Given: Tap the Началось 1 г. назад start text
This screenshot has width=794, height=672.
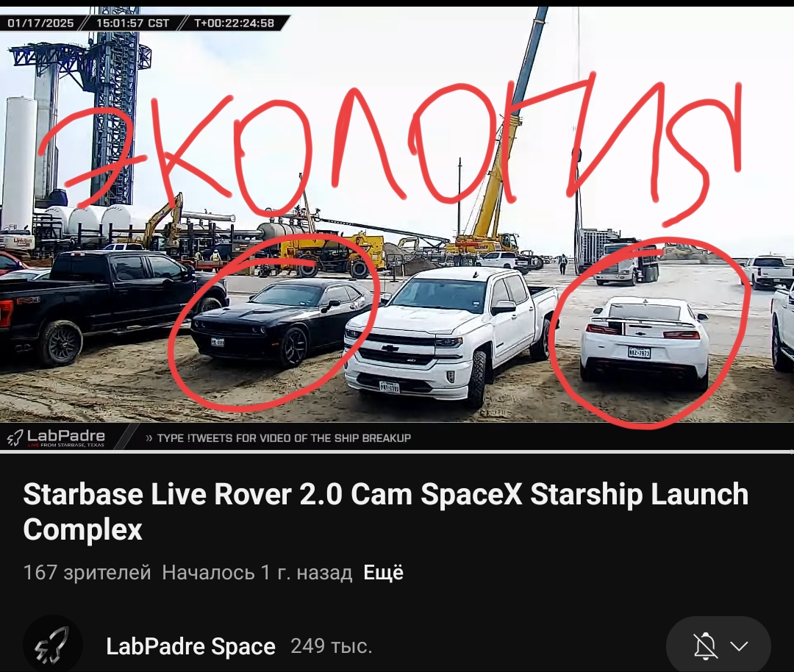Looking at the screenshot, I should 257,573.
